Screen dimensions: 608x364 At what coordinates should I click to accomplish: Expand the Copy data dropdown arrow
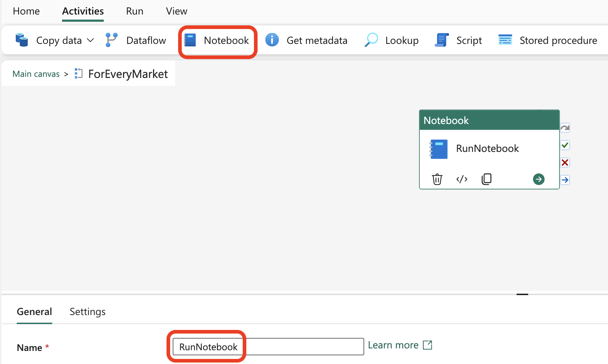click(91, 40)
